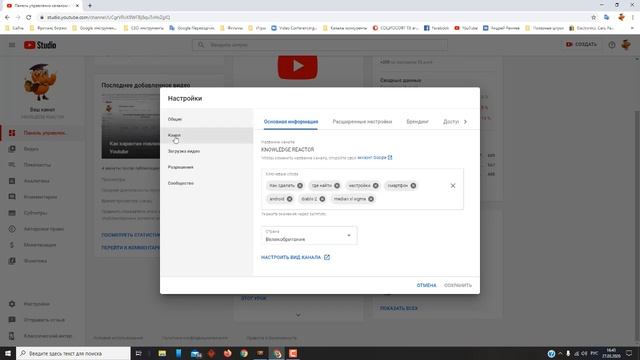This screenshot has height=360, width=640.
Task: Open the Видео sidebar icon
Action: [12, 149]
